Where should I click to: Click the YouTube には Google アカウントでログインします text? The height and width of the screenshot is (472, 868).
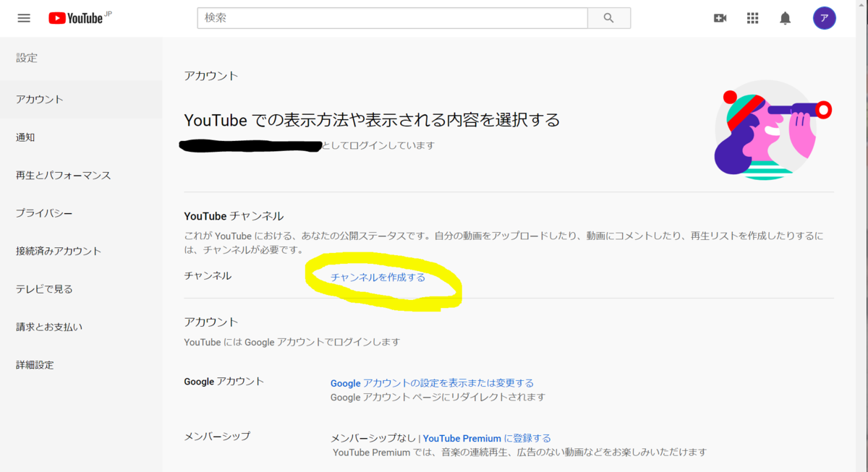coord(292,342)
